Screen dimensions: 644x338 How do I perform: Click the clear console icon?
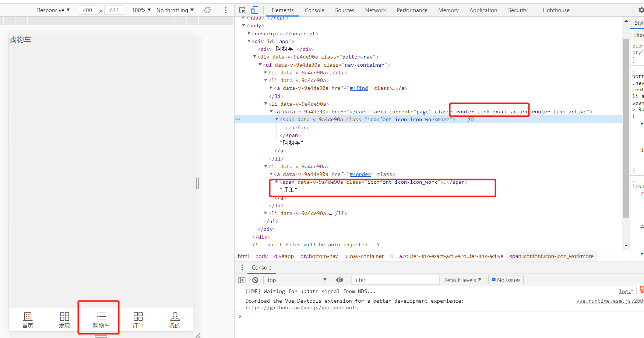pos(255,280)
